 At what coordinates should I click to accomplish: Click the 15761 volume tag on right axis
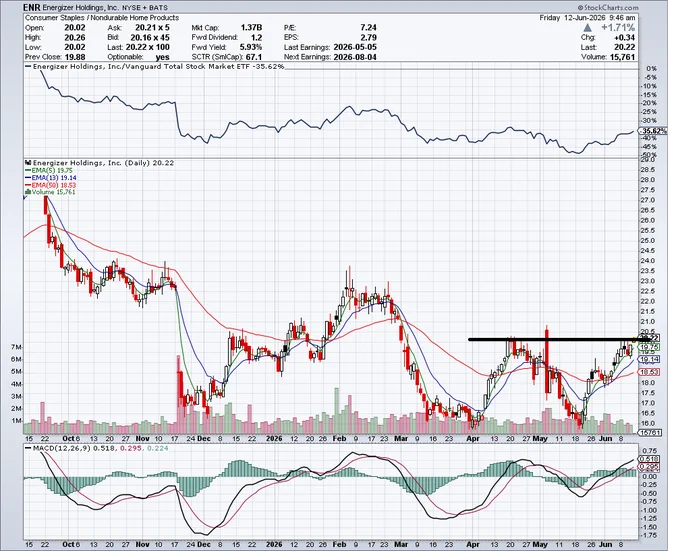650,432
